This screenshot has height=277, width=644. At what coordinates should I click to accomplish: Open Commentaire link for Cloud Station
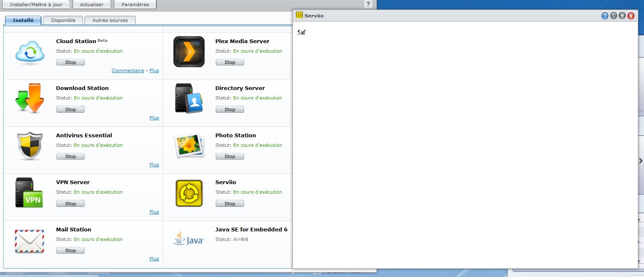tap(128, 70)
